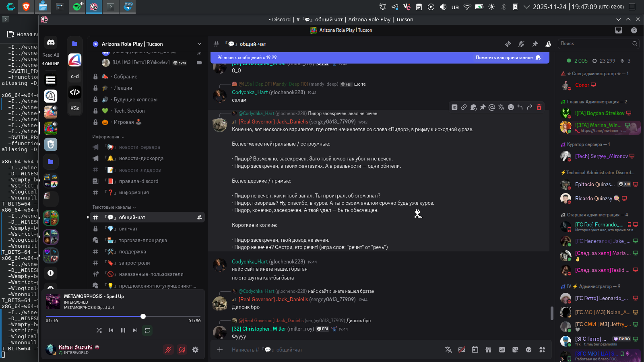Image resolution: width=644 pixels, height=362 pixels.
Task: Open the Inbox icon in title bar
Action: click(619, 30)
